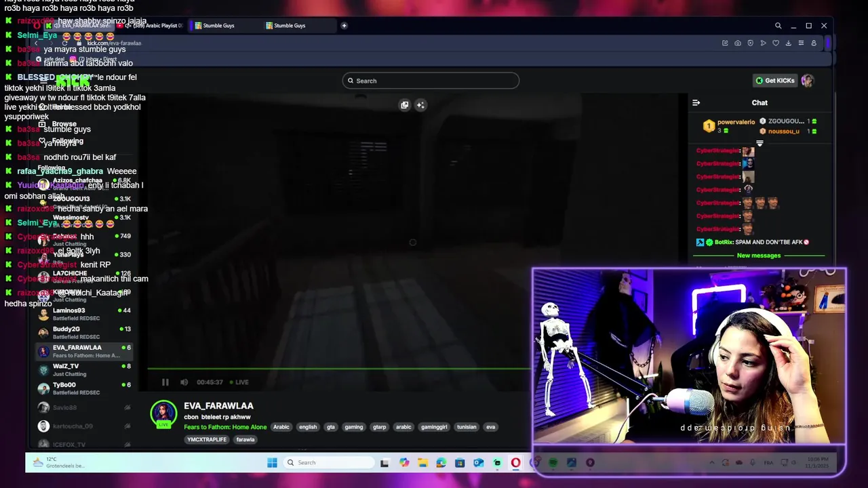The width and height of the screenshot is (868, 488).
Task: Open browser downloads icon
Action: click(x=788, y=43)
